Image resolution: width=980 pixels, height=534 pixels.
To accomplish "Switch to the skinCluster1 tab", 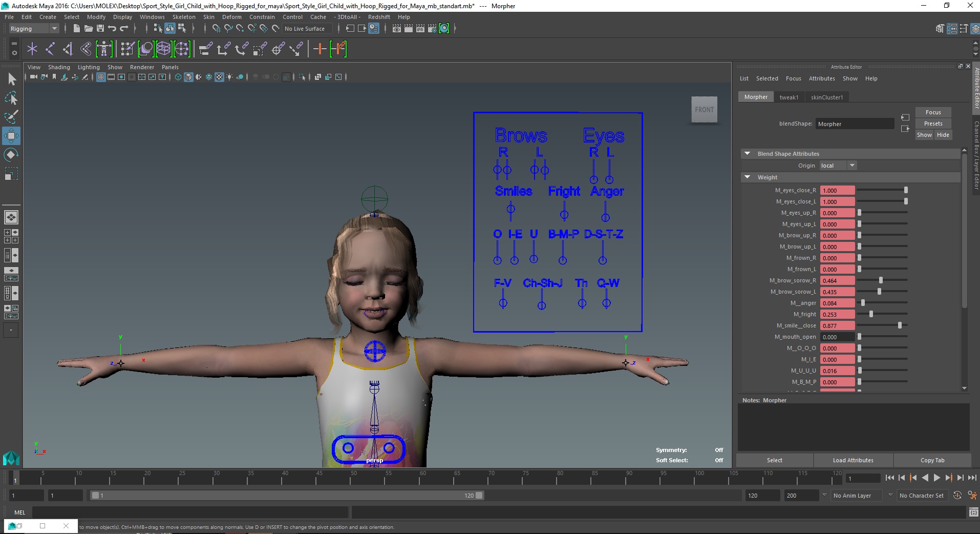I will coord(826,97).
